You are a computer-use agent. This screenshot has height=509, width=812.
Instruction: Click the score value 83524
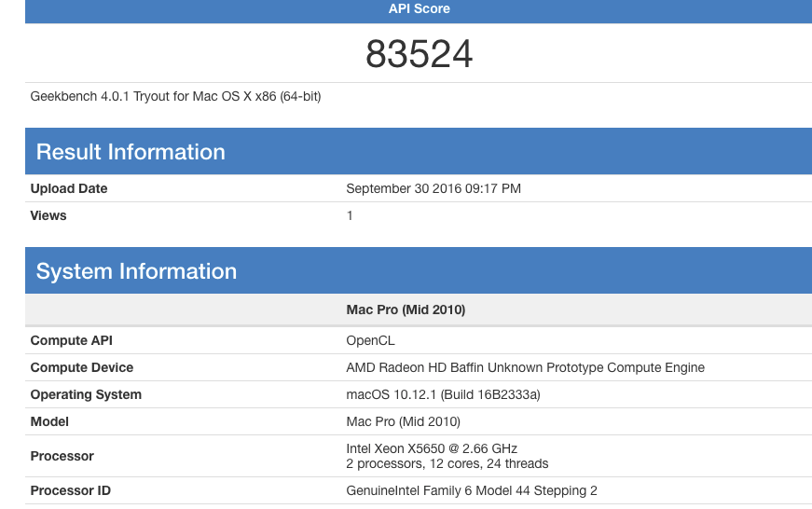(x=419, y=53)
